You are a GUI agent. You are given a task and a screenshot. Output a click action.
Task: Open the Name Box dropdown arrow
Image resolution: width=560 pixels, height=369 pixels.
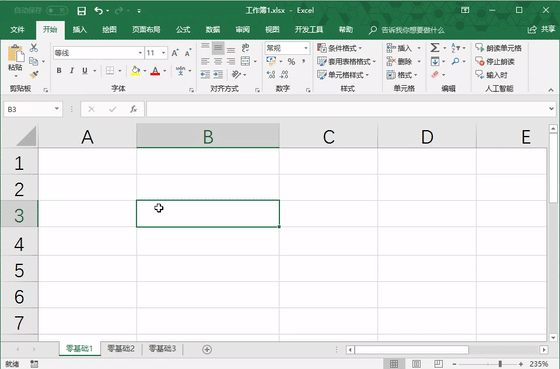point(56,109)
